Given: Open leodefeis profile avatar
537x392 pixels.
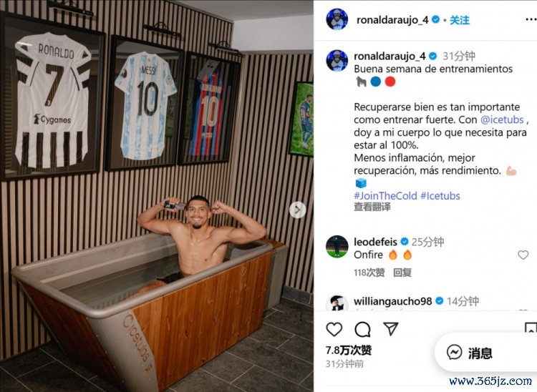Looking at the screenshot, I should click(337, 247).
